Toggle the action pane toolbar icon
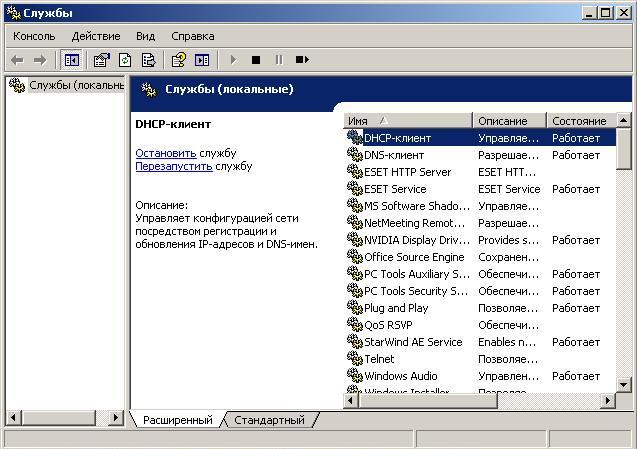Image resolution: width=637 pixels, height=449 pixels. click(x=202, y=60)
